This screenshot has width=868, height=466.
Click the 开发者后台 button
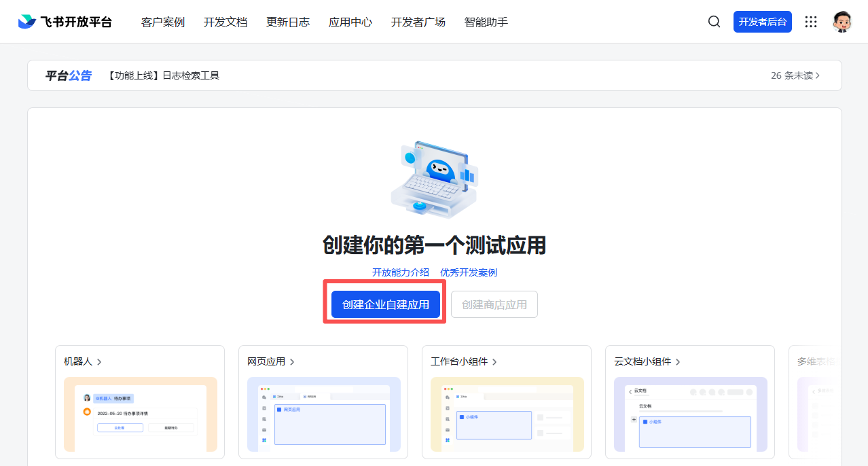tap(762, 21)
